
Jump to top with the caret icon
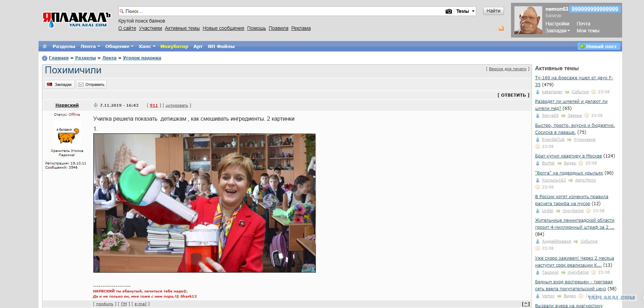coord(526,304)
